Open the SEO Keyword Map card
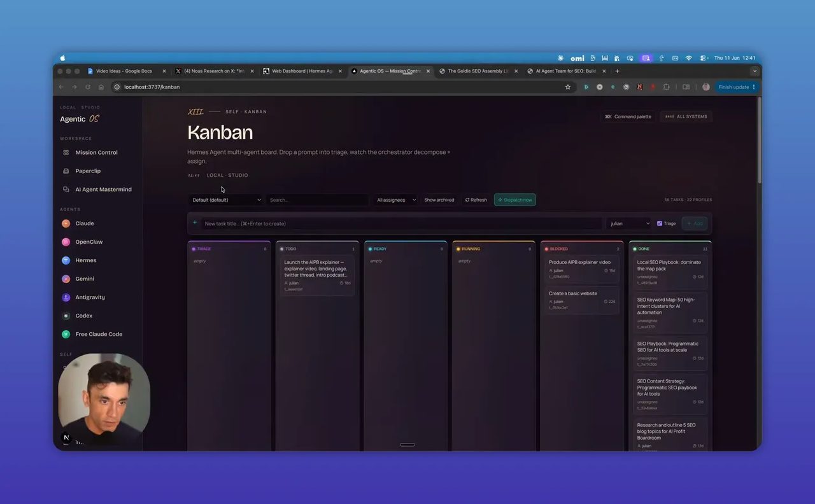Image resolution: width=815 pixels, height=504 pixels. pos(670,312)
